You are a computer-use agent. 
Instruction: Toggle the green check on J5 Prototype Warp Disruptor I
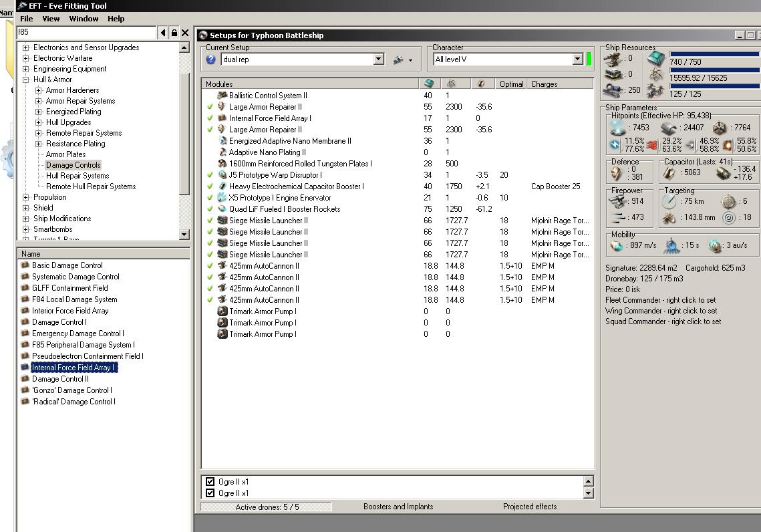pos(210,175)
